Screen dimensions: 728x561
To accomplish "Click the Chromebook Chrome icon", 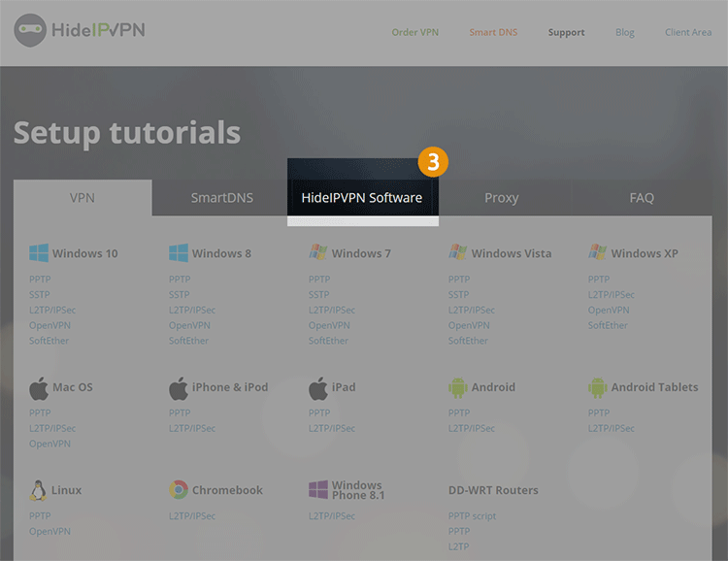I will [x=179, y=490].
